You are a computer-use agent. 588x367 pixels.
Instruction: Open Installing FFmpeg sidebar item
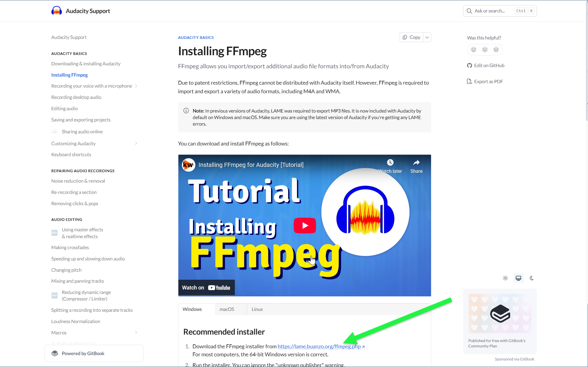click(x=70, y=75)
